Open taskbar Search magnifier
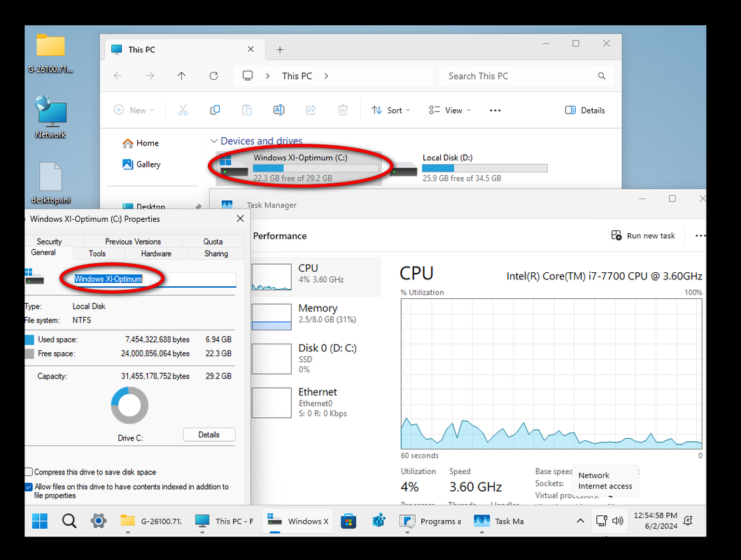This screenshot has width=741, height=560. (x=69, y=521)
